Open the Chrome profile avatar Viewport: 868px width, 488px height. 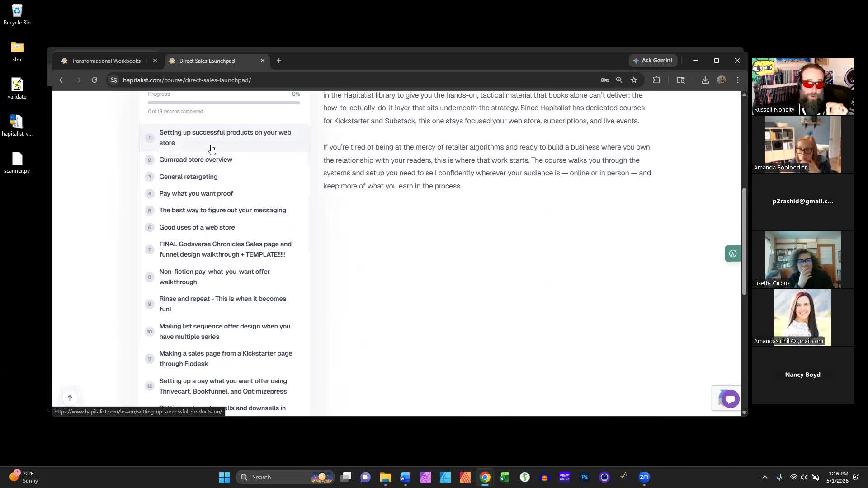point(722,80)
